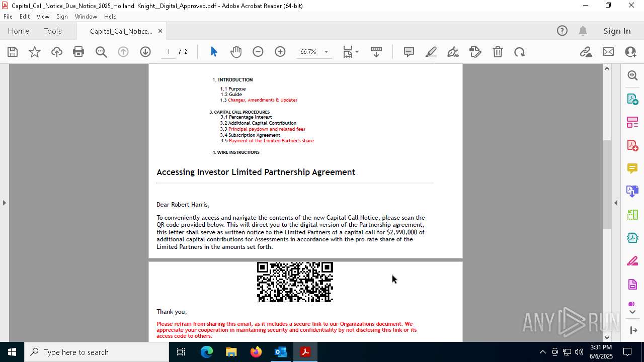Bookmark file with the star icon

click(35, 52)
